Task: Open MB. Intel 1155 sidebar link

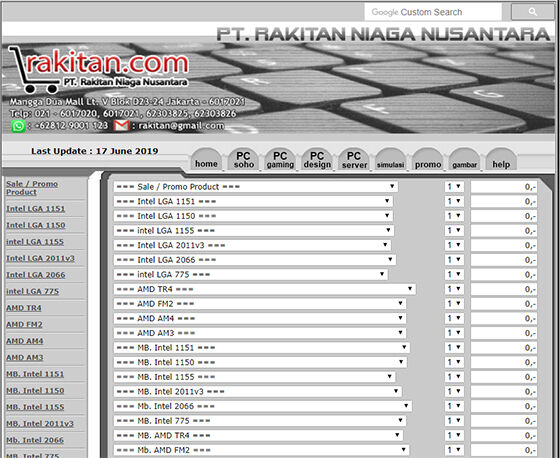Action: click(35, 407)
